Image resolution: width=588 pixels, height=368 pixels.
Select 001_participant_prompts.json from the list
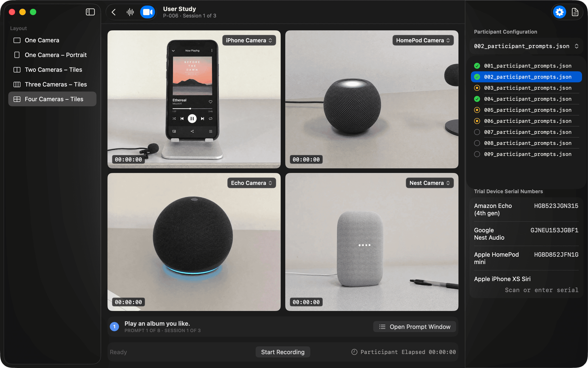[526, 66]
